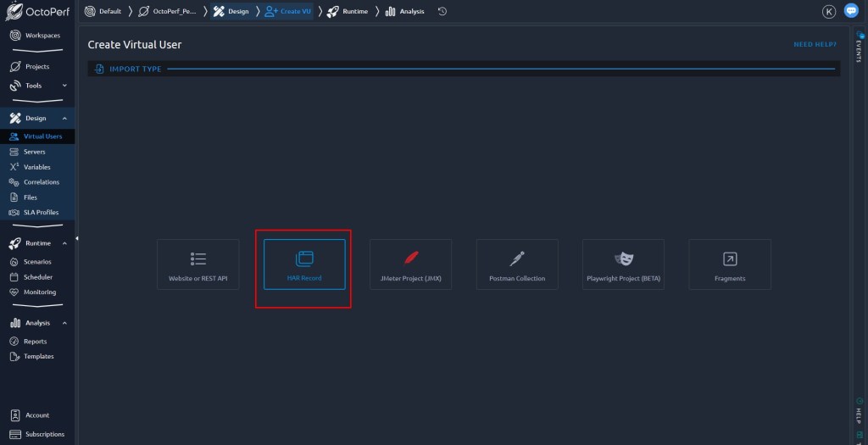Open the user avatar K menu
This screenshot has height=445, width=868.
tap(829, 11)
